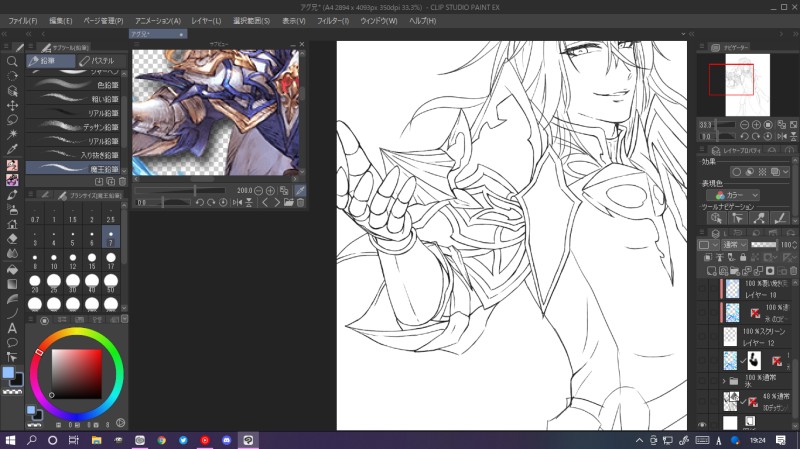Viewport: 800px width, 449px height.
Task: Open image folder in Sub View
Action: [289, 203]
